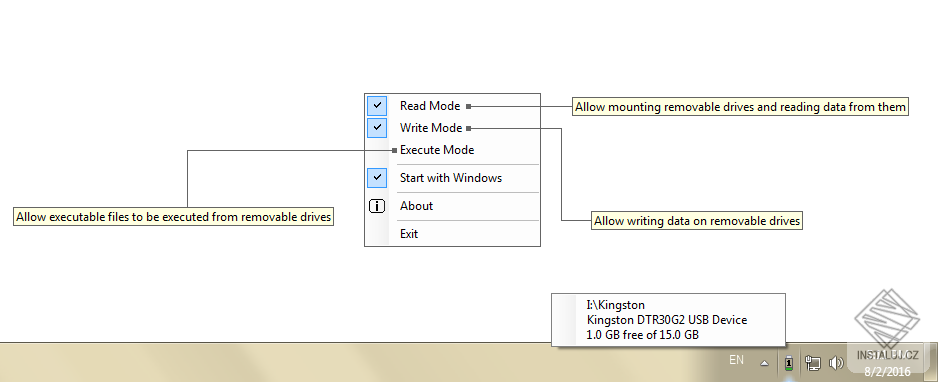Click the info icon beside About
This screenshot has height=382, width=938.
tap(377, 206)
